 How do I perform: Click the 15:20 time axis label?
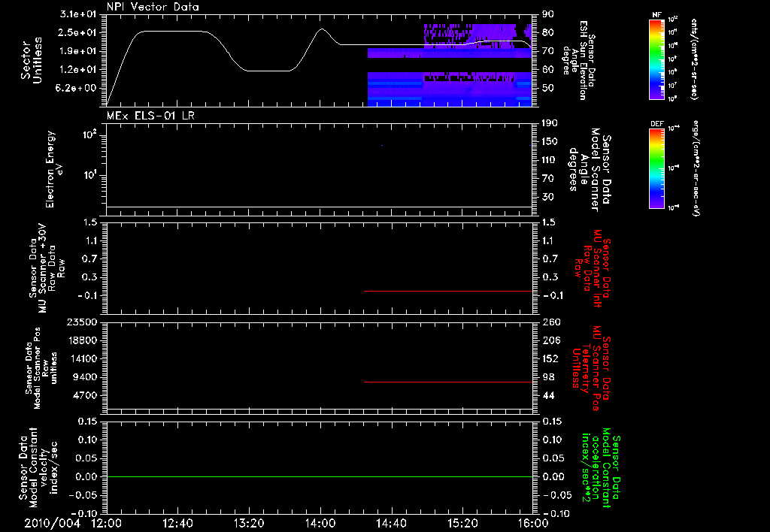[462, 523]
